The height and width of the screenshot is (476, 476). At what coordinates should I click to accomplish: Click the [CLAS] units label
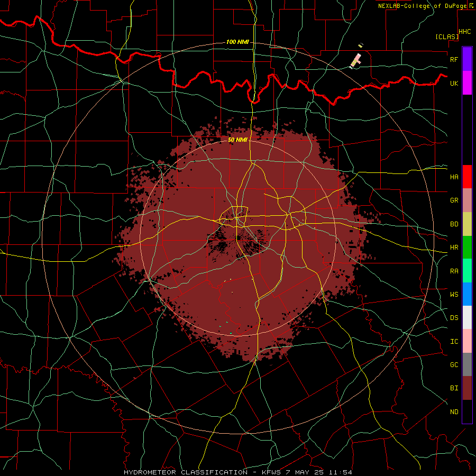[x=447, y=36]
